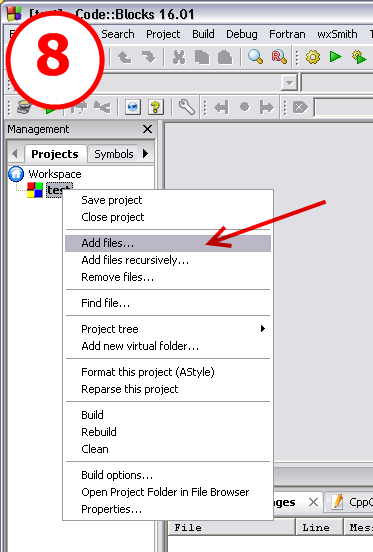Select Find file... in context menu
The height and width of the screenshot is (552, 373).
pyautogui.click(x=168, y=303)
